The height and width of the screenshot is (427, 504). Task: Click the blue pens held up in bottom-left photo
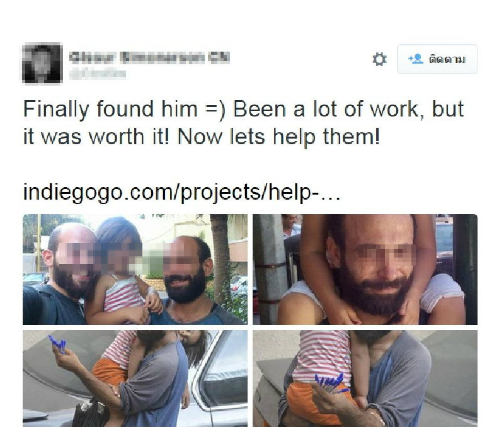pos(58,344)
